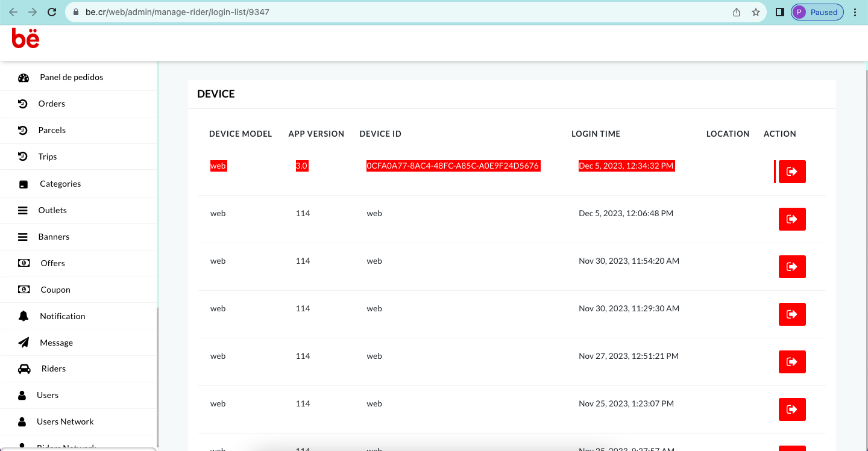868x451 pixels.
Task: Click the Offers money icon
Action: pyautogui.click(x=24, y=263)
